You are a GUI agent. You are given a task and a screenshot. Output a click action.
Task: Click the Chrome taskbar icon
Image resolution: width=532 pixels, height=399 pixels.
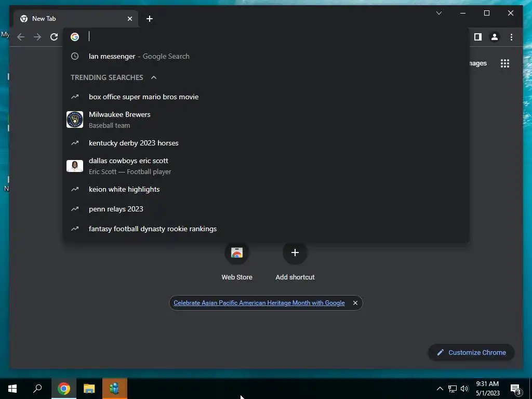[64, 389]
